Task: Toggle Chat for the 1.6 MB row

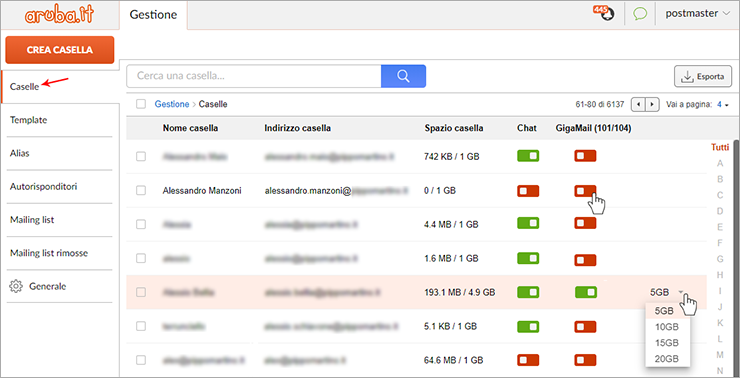Action: point(528,258)
